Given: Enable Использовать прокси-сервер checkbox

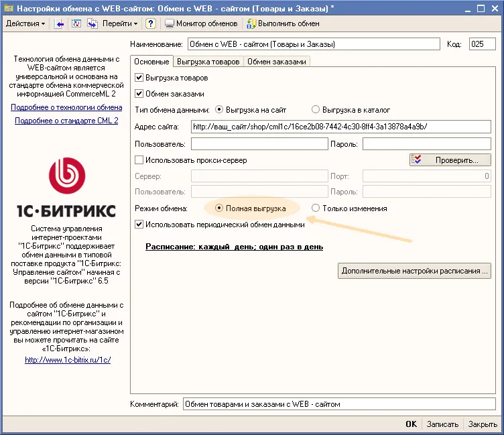Looking at the screenshot, I should [139, 160].
